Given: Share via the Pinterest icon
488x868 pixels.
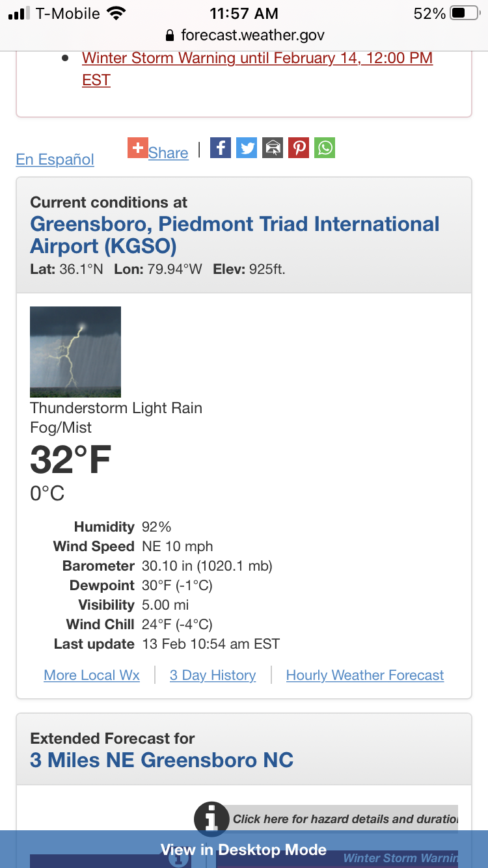Looking at the screenshot, I should tap(299, 148).
